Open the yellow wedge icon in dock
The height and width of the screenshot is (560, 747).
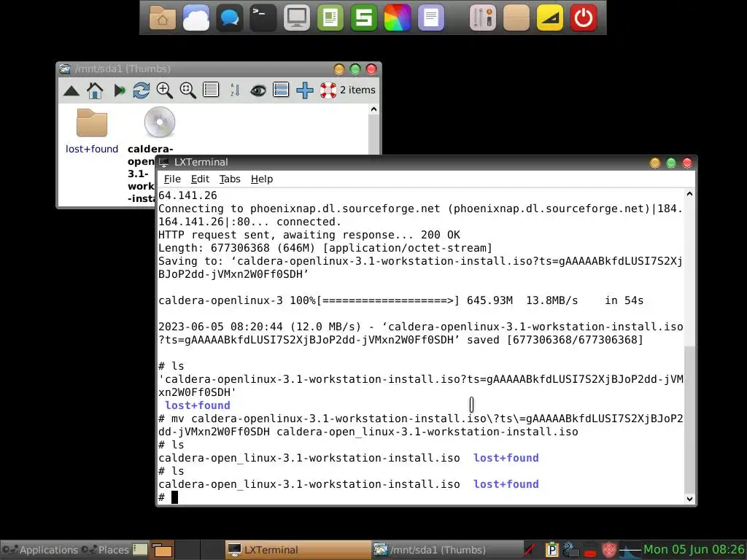(550, 18)
